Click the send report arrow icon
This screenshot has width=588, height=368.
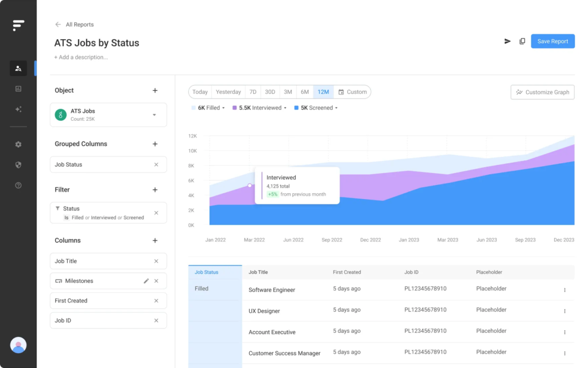point(507,41)
